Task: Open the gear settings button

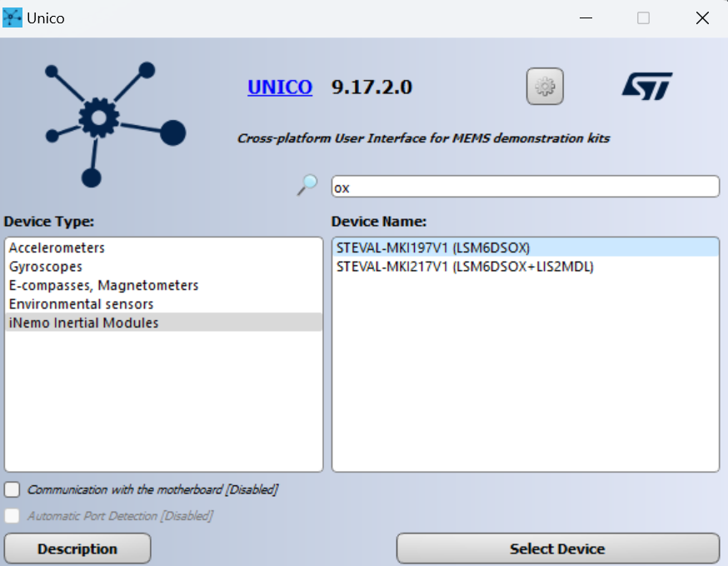Action: point(545,87)
